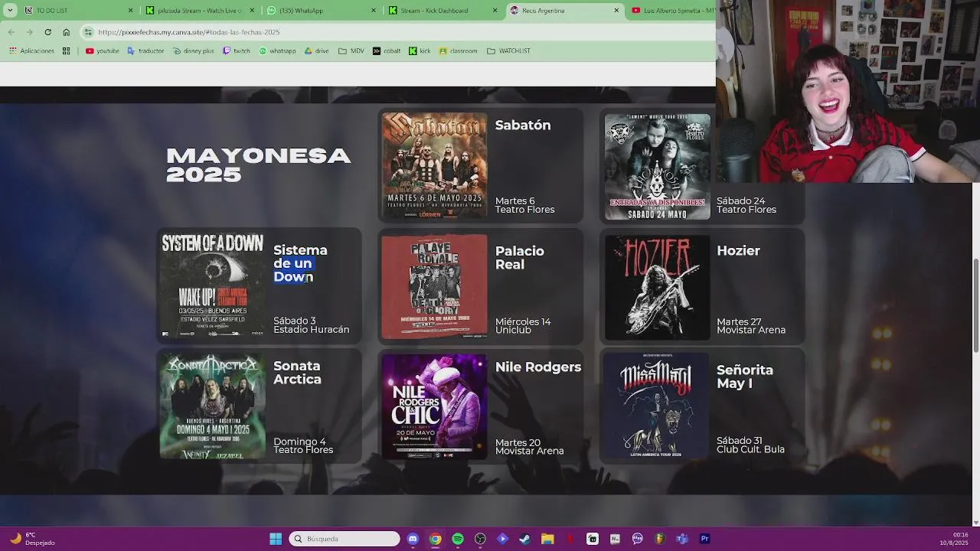Click the Windows Start button

[x=276, y=539]
